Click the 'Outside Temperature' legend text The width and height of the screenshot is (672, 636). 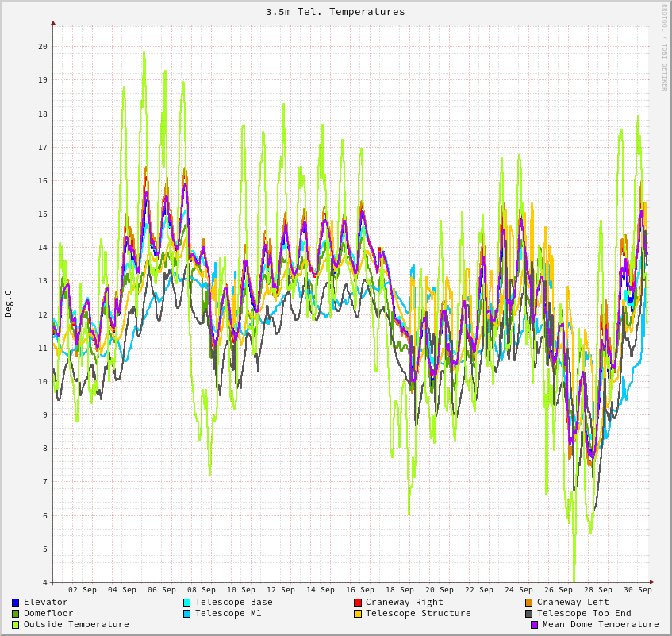tap(76, 625)
